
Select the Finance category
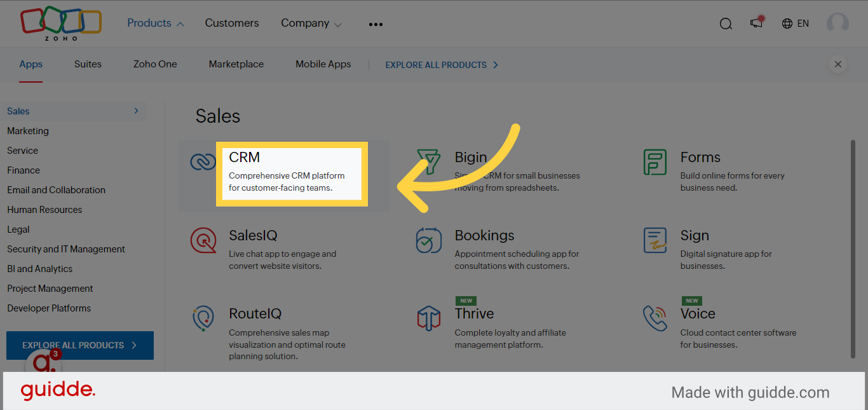point(24,170)
